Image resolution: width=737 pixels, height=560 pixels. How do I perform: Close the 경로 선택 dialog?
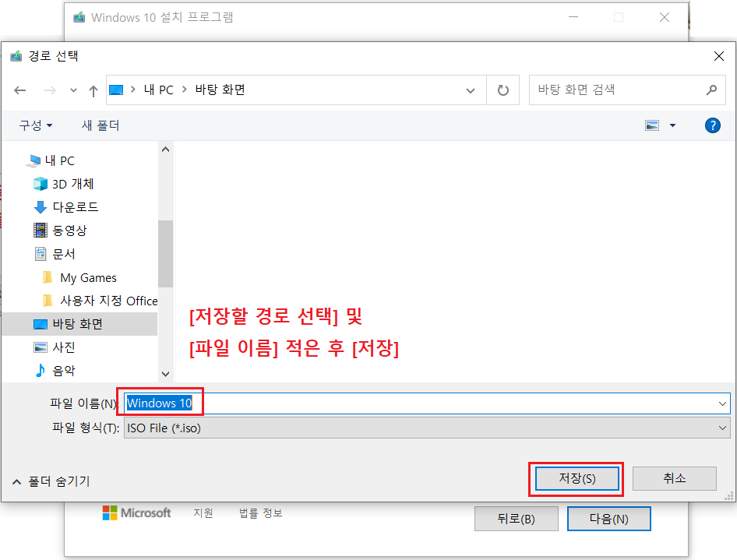pyautogui.click(x=718, y=56)
